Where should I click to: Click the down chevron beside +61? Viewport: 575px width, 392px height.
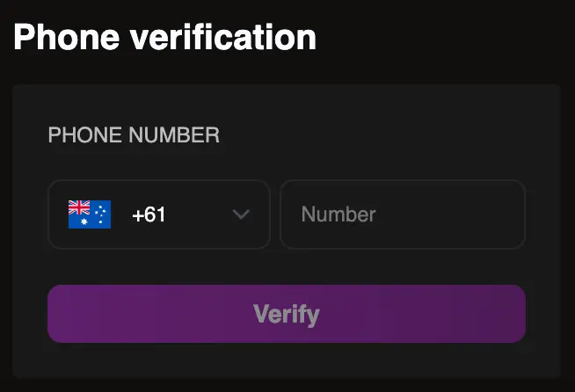tap(241, 214)
